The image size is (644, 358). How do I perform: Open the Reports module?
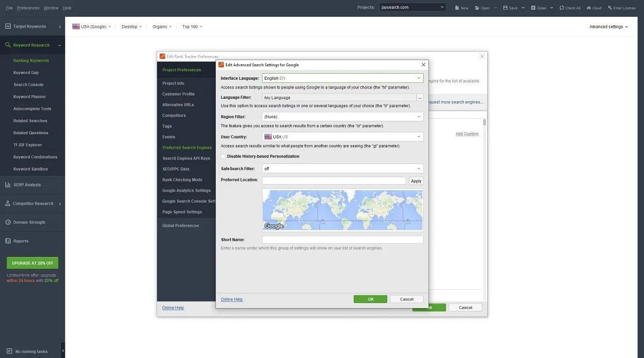pyautogui.click(x=32, y=241)
